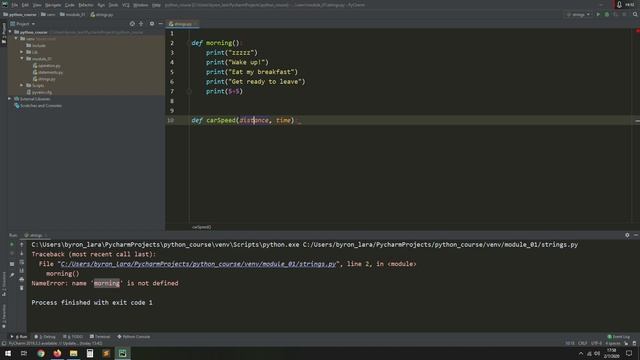The width and height of the screenshot is (640, 360).
Task: Collapse the venv folder arrow
Action: tap(16, 39)
